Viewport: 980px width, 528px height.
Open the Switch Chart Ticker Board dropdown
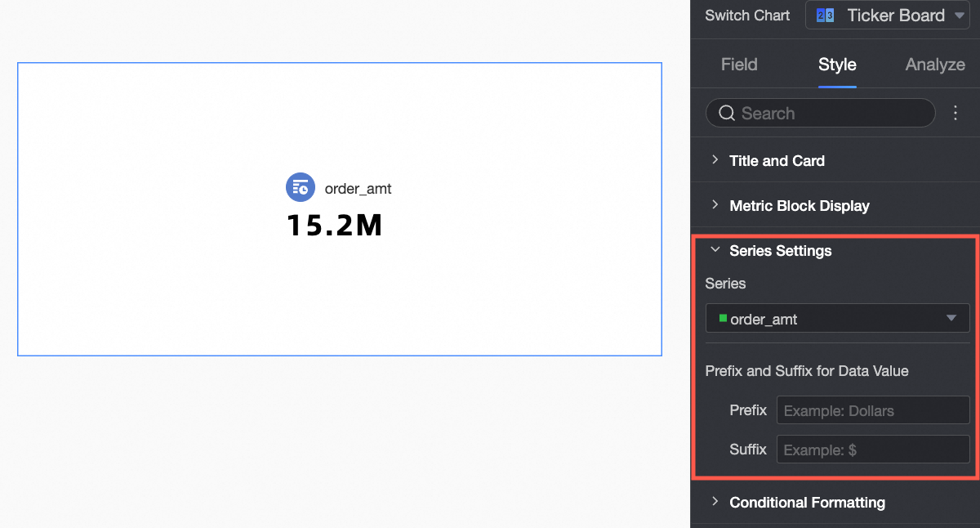click(x=888, y=15)
